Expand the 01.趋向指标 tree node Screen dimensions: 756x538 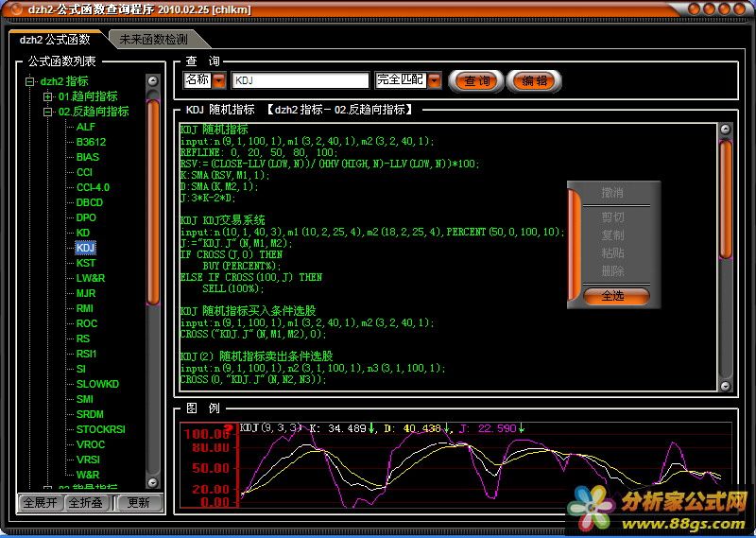(x=48, y=96)
